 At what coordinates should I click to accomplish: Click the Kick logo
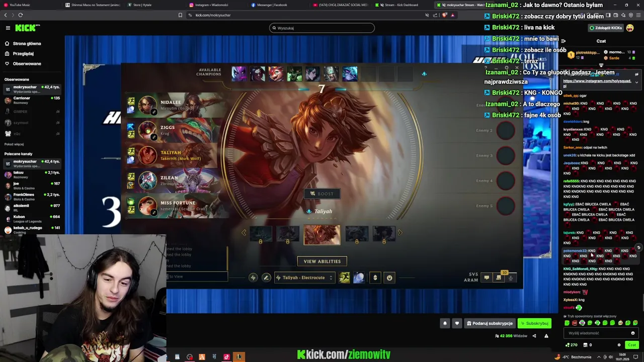point(27,28)
